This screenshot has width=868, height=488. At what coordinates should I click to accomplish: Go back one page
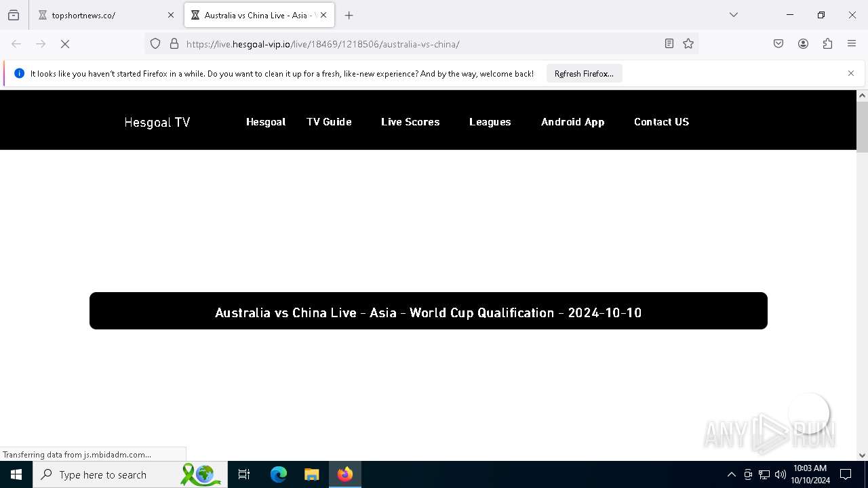[16, 44]
